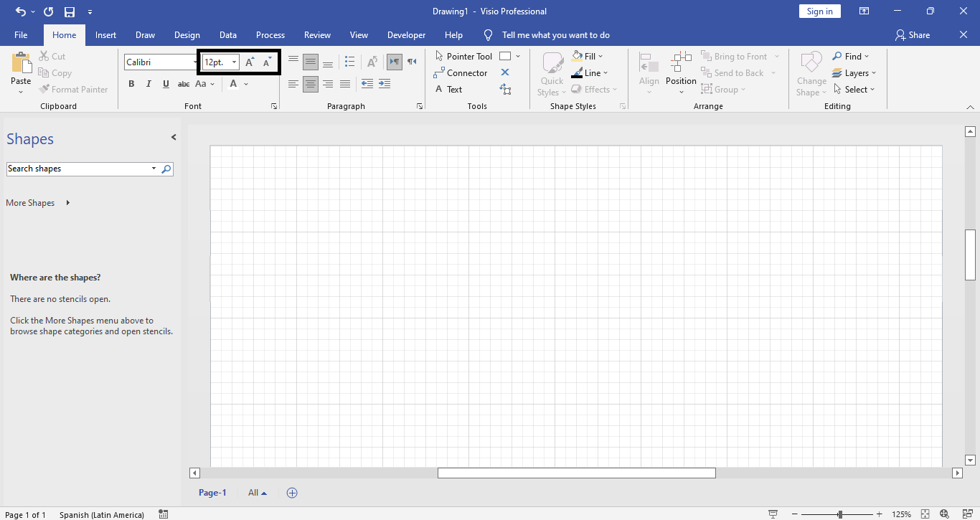Viewport: 980px width, 520px height.
Task: Decrease paragraph indent
Action: coord(367,85)
